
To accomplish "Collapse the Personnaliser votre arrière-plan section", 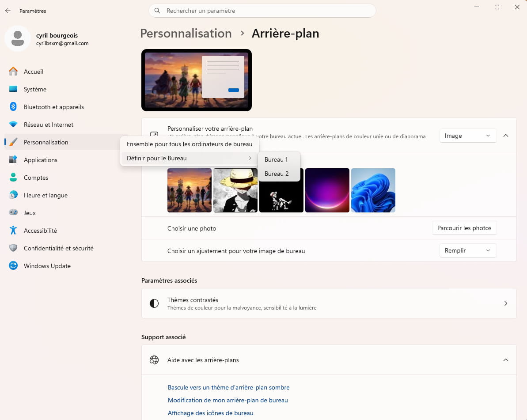I will tap(505, 136).
